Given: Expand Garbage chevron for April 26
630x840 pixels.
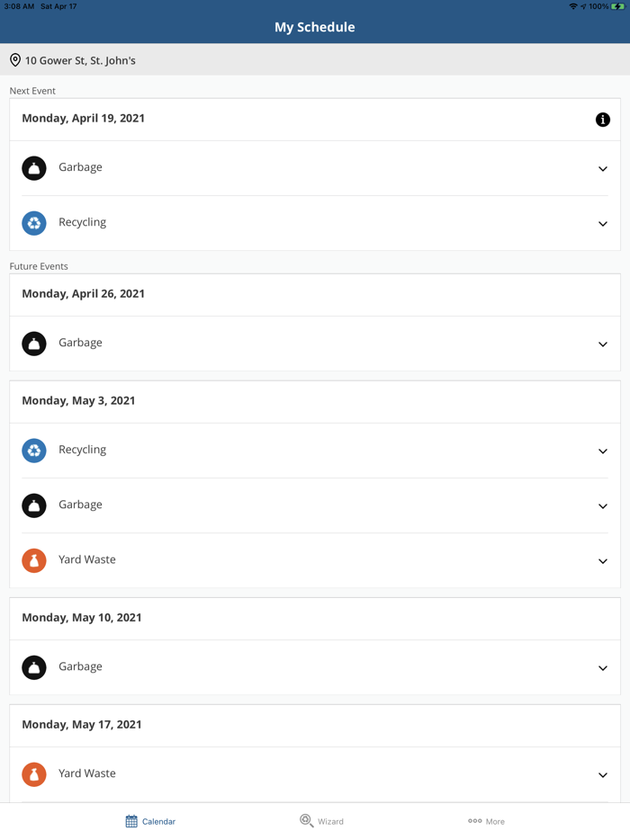Looking at the screenshot, I should (603, 344).
